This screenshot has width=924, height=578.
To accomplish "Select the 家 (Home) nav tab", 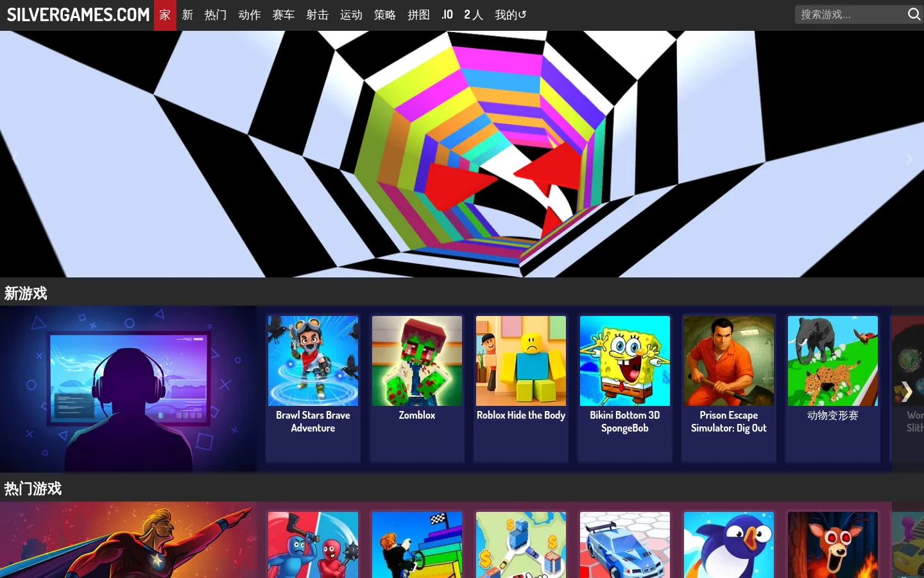I will (x=165, y=15).
